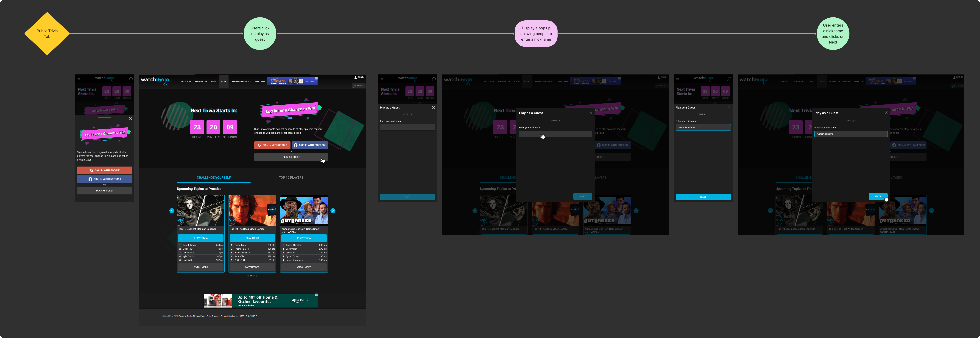
Task: Expand WATCH dropdown in dimmed desktop with AvatarNickName popup
Action: 785,82
